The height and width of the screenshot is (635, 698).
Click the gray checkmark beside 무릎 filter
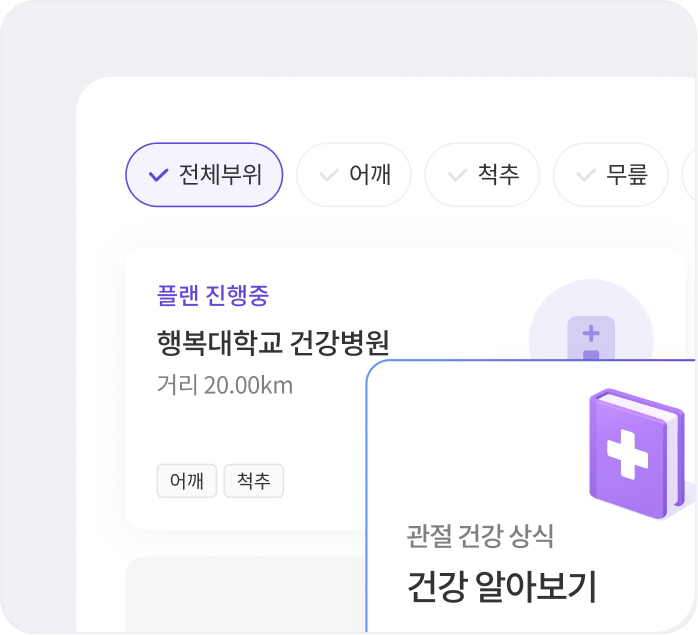(586, 175)
